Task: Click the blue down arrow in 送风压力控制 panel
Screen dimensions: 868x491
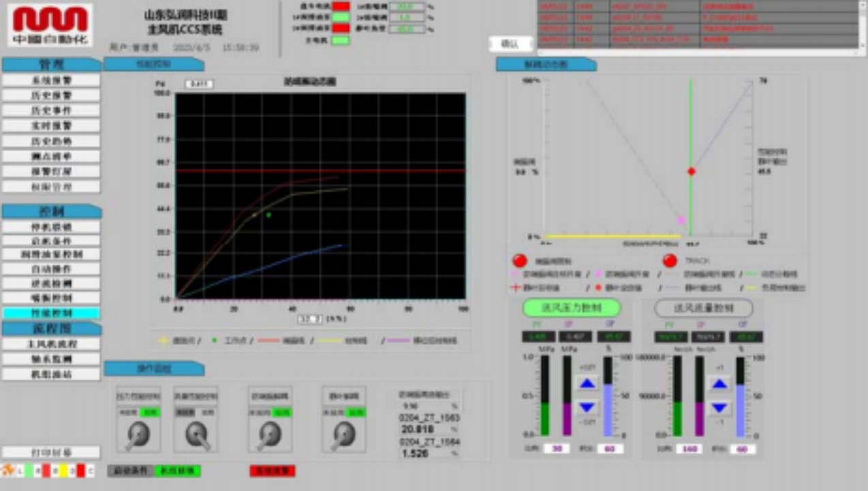Action: click(587, 408)
